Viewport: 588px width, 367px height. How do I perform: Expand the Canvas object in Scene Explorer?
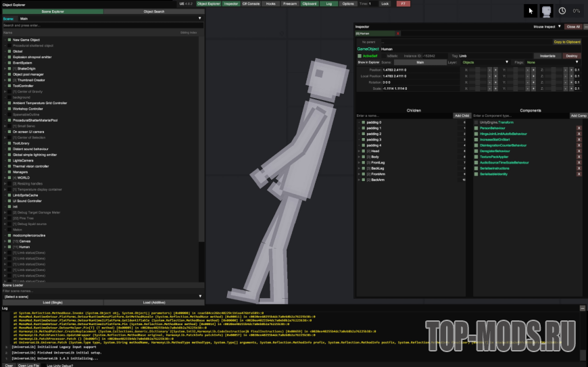(5, 241)
